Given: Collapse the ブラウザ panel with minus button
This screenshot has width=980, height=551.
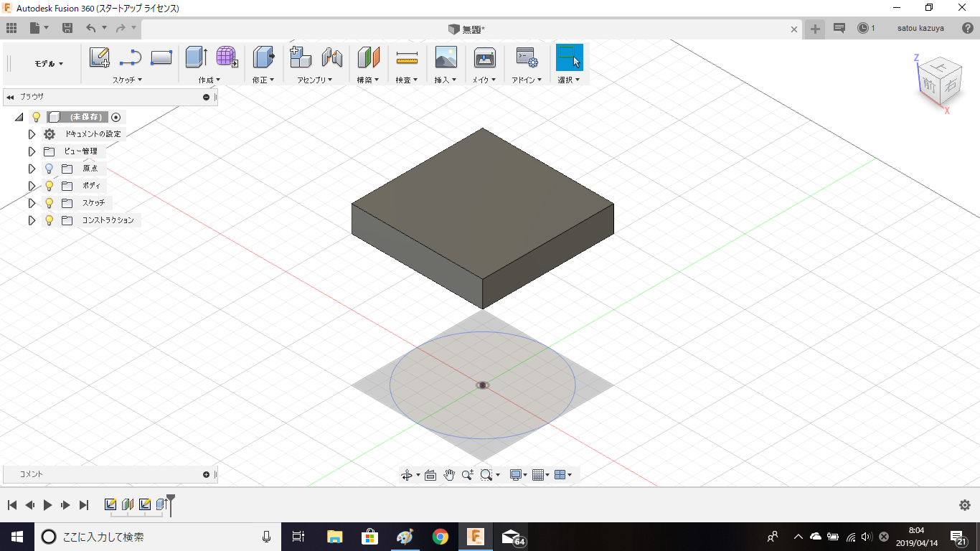Looking at the screenshot, I should (207, 97).
